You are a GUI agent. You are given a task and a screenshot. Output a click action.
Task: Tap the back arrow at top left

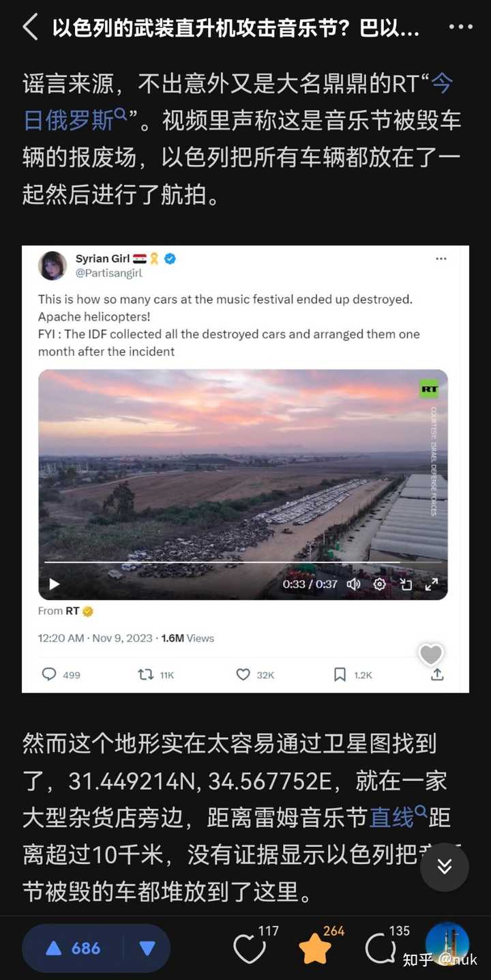tap(30, 27)
